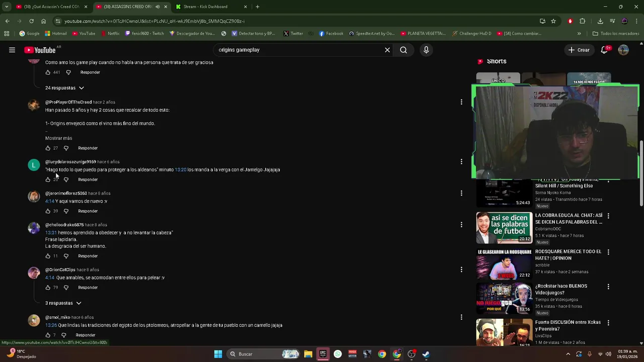
Task: Open options for RODSQUARE MERECE video
Action: click(x=608, y=252)
